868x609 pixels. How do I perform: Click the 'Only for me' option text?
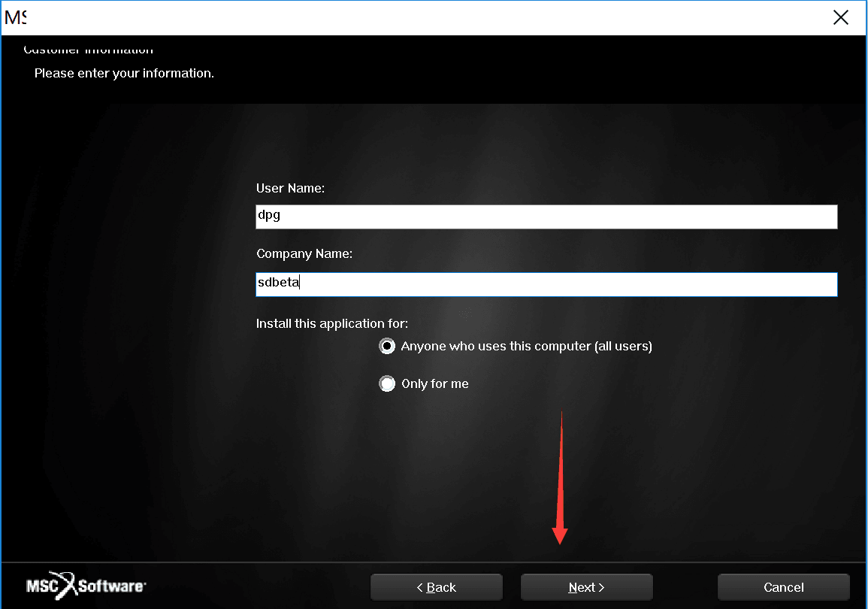point(434,383)
